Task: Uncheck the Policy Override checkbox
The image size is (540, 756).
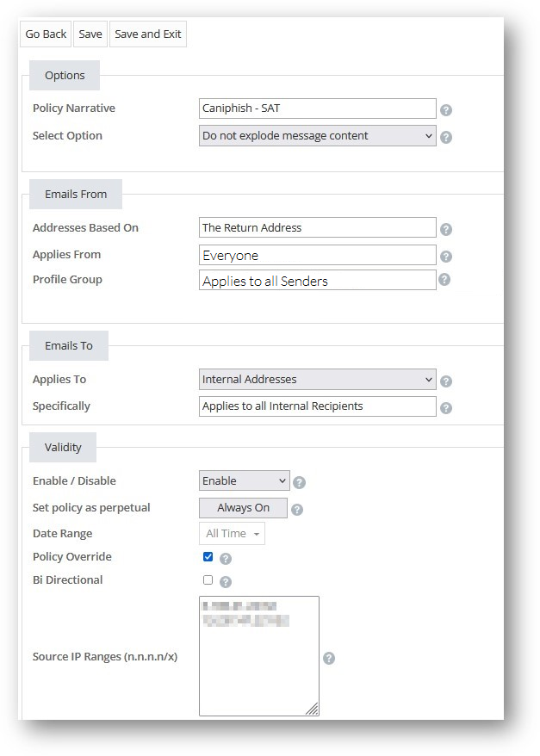Action: click(206, 557)
